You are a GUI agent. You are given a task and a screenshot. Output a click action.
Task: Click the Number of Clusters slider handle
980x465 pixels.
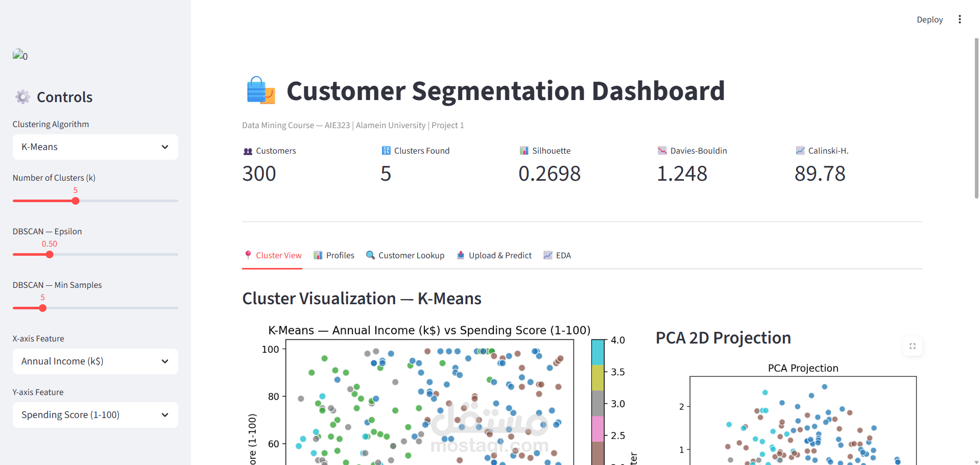pyautogui.click(x=76, y=201)
